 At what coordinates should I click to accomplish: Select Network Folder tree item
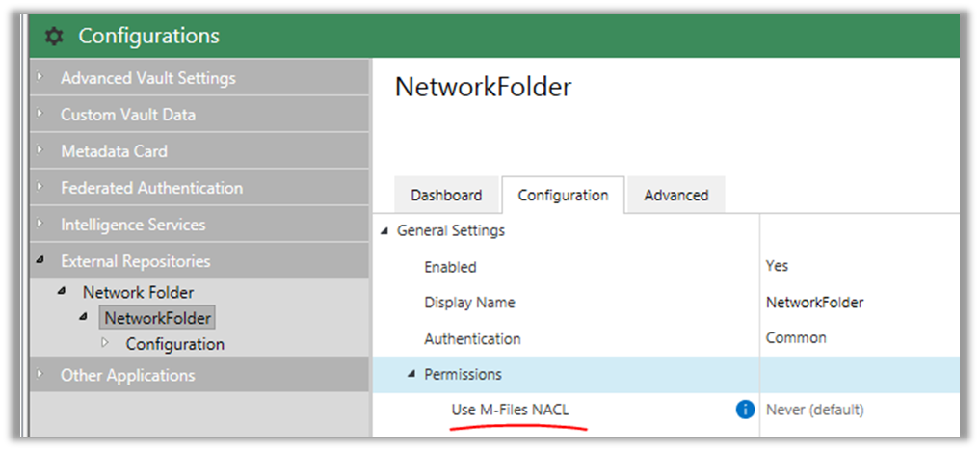point(138,292)
